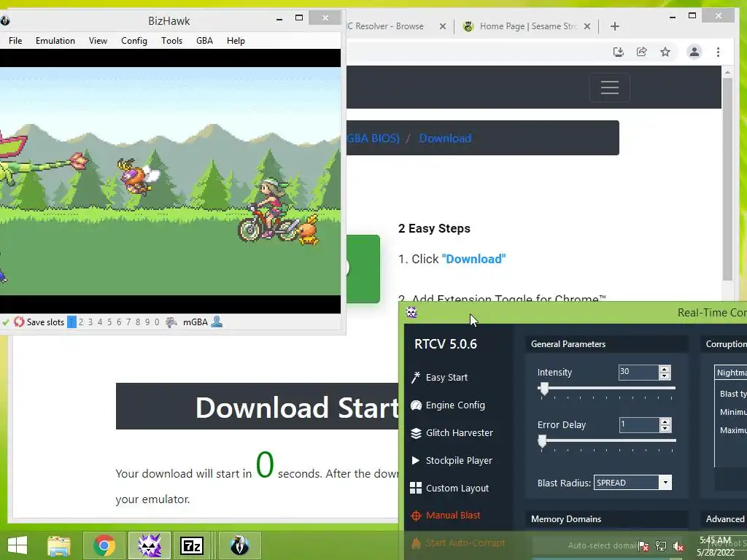Screen dimensions: 747x560
Task: Close the Sesame Street Home Page tab
Action: click(x=587, y=26)
